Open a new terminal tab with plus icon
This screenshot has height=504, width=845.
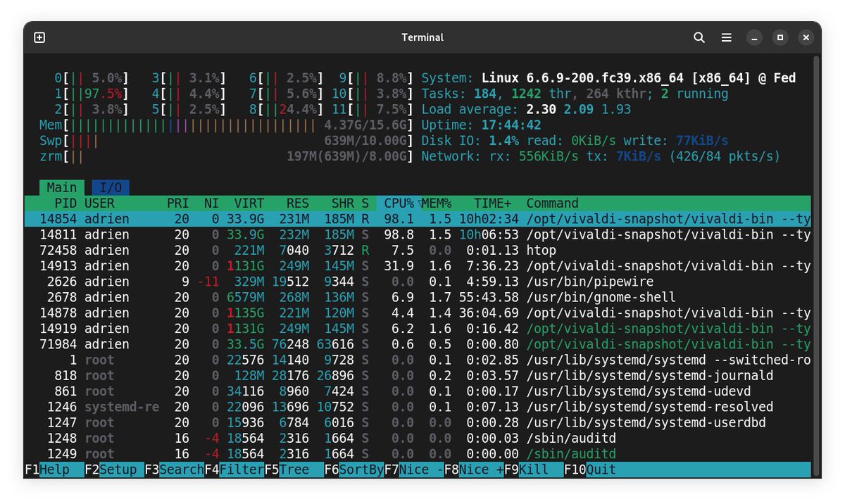(x=39, y=38)
